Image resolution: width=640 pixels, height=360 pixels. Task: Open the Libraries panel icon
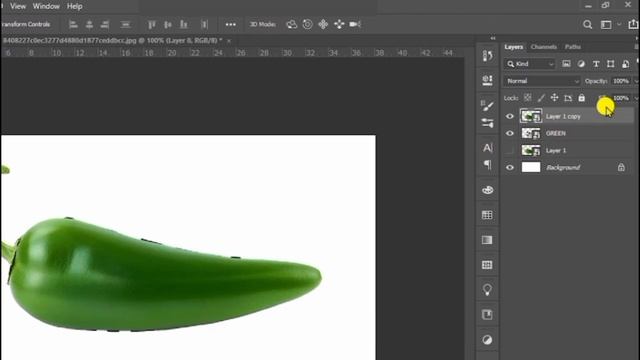pos(487,315)
